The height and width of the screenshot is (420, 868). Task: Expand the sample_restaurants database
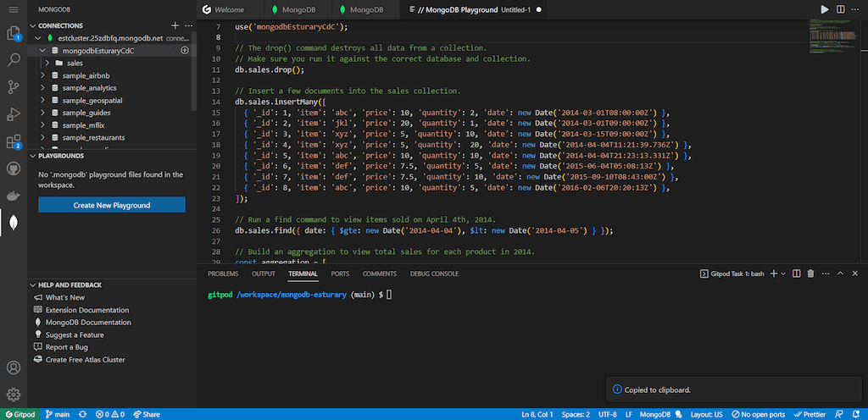(43, 138)
